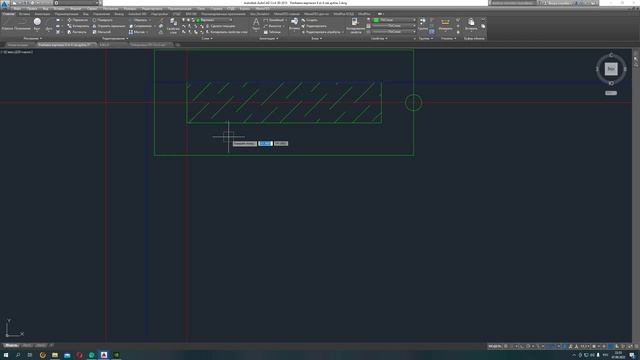Click the search field in title bar
640x360 pixels.
pos(514,3)
